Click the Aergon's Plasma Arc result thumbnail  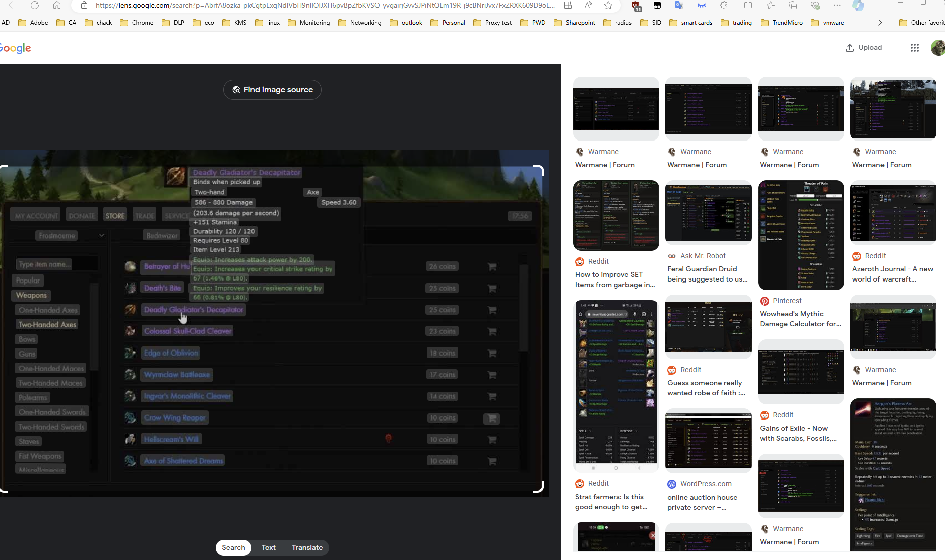893,474
